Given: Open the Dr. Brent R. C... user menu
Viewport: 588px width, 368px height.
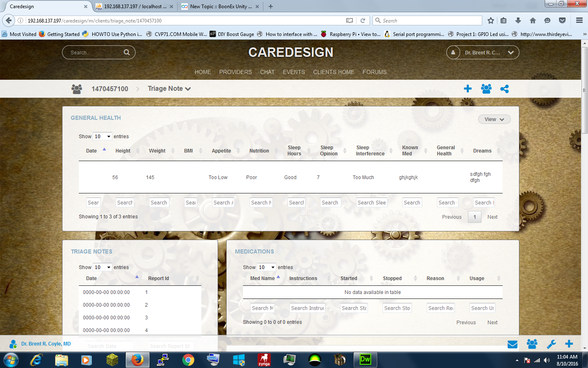Looking at the screenshot, I should coord(482,52).
